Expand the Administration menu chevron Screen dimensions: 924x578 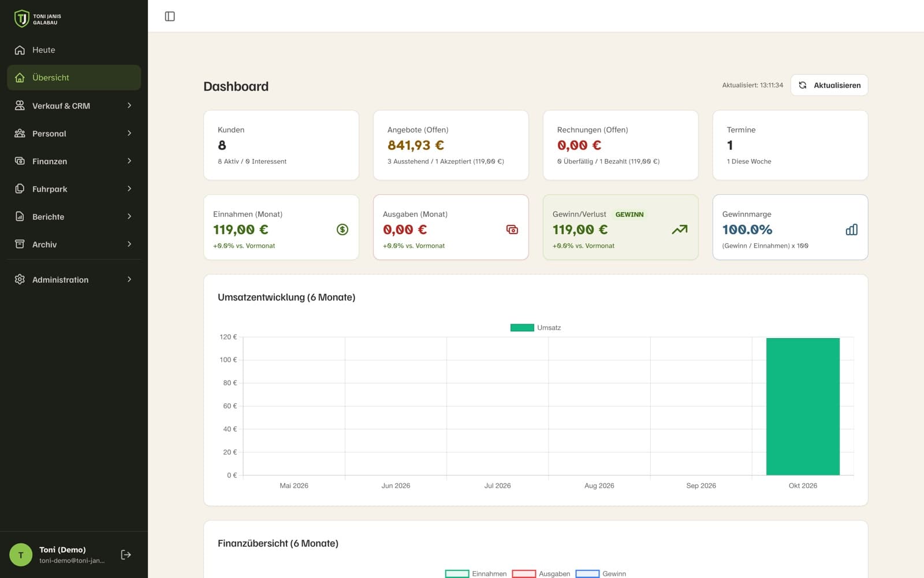(129, 280)
